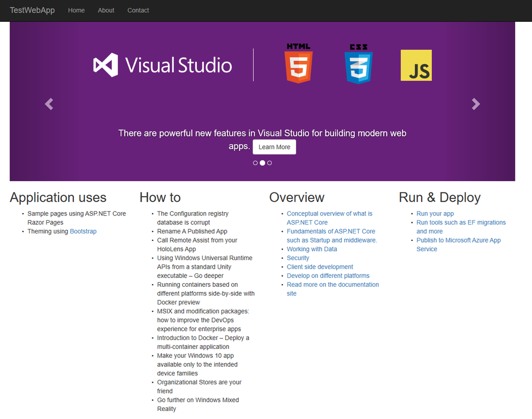Open the Working with Data link
This screenshot has height=419, width=532.
312,249
